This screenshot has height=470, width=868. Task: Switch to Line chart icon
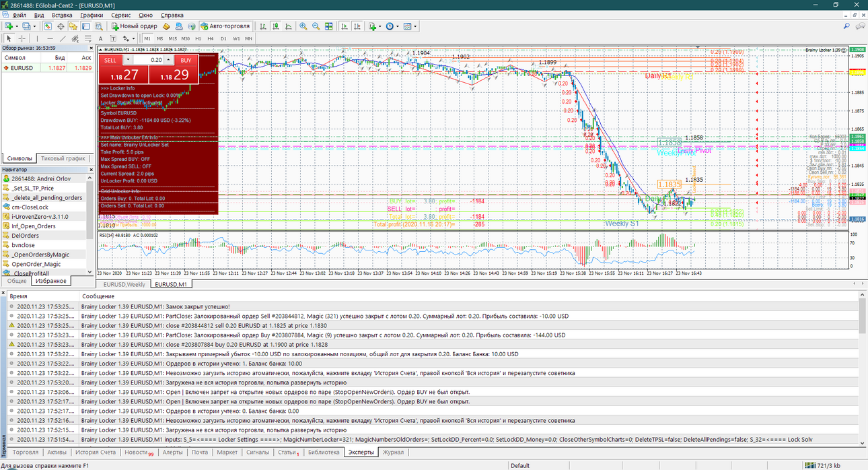(289, 26)
